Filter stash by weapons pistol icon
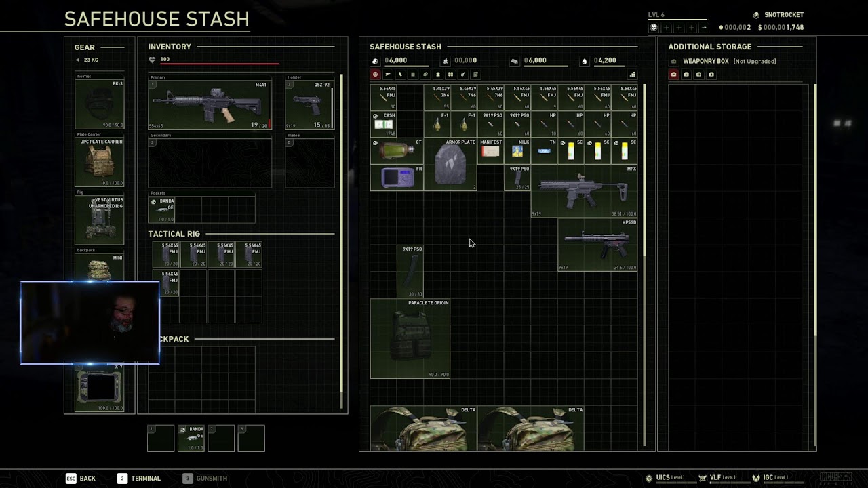 [388, 75]
